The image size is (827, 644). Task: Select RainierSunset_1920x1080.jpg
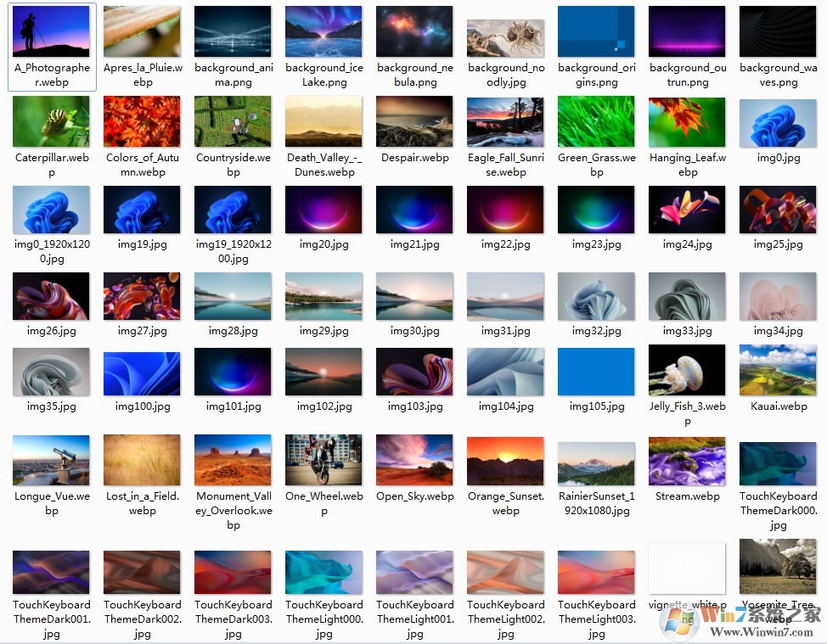tap(596, 461)
